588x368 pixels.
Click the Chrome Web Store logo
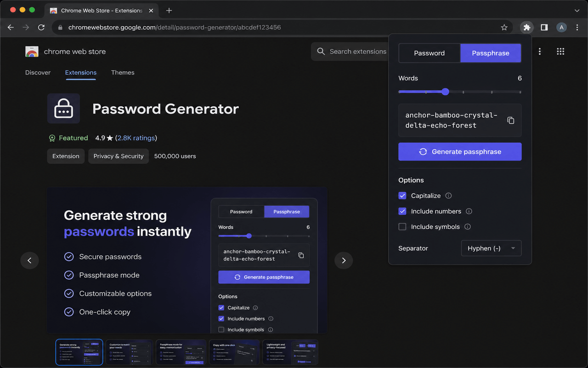point(32,52)
